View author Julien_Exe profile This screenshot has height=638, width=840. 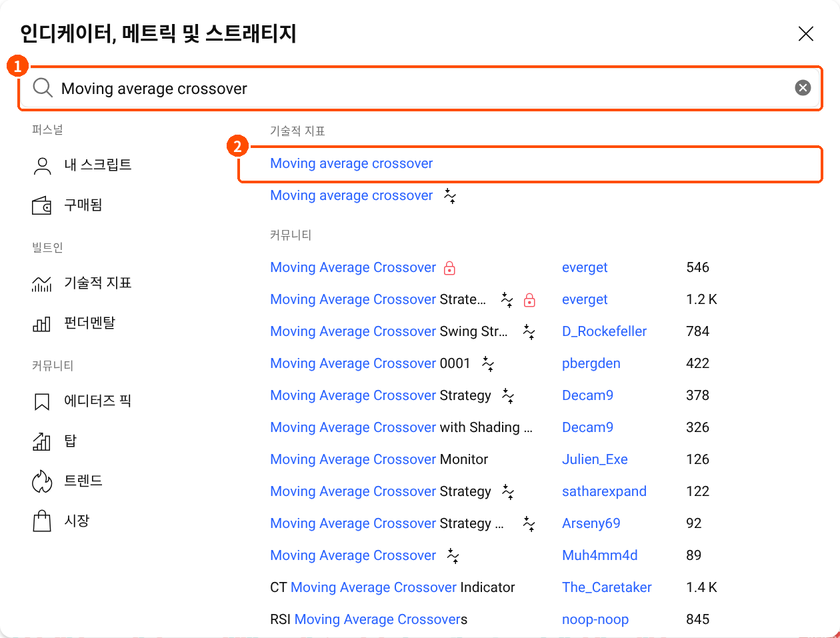pyautogui.click(x=595, y=459)
